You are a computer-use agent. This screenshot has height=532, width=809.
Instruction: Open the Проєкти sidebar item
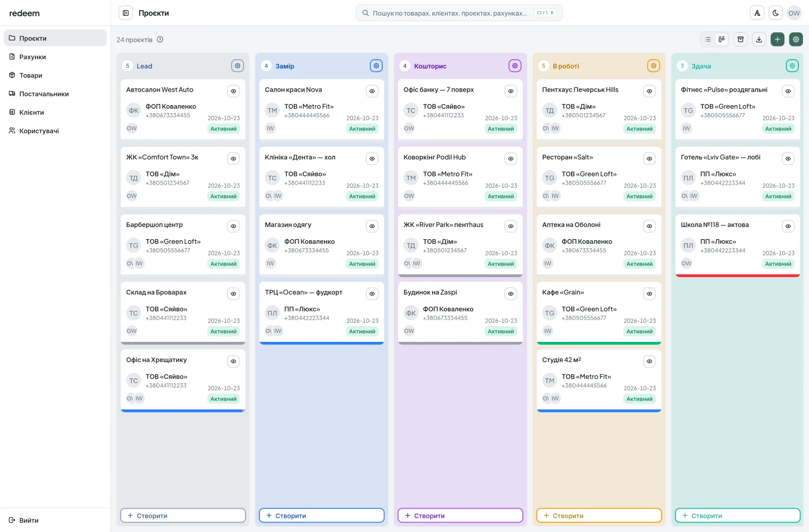(55, 38)
